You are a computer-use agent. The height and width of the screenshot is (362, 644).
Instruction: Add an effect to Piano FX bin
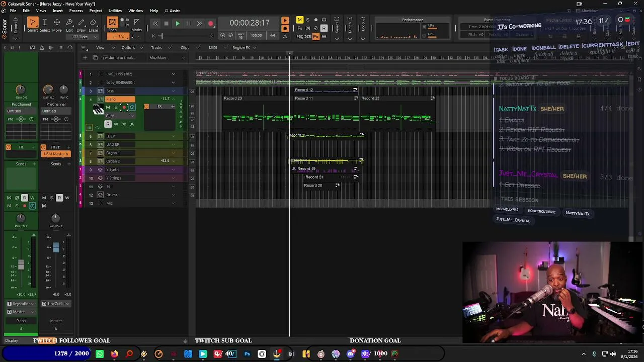click(173, 107)
